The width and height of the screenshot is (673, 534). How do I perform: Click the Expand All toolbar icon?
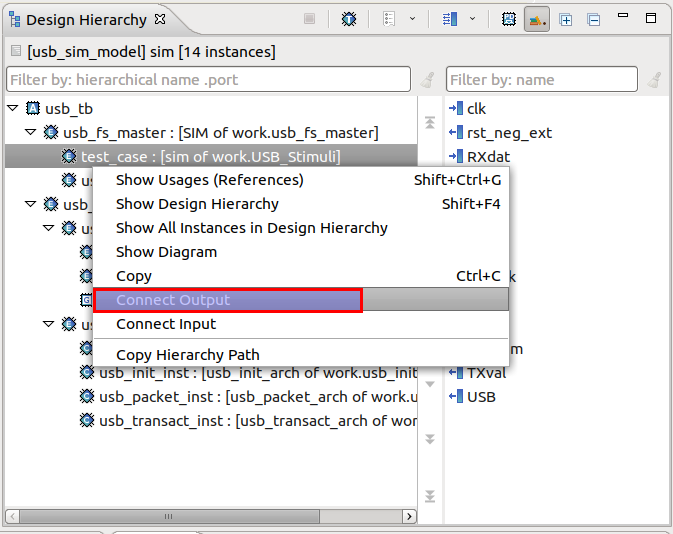click(x=566, y=20)
